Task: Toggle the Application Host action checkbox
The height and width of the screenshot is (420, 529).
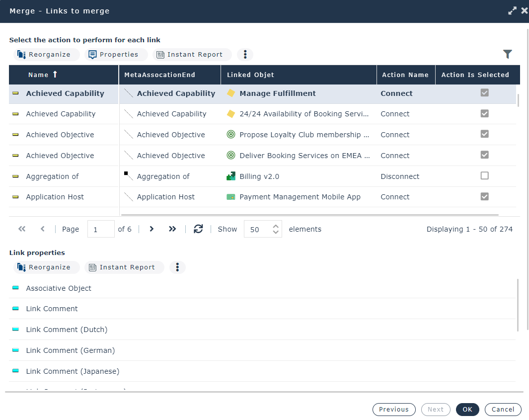Action: pyautogui.click(x=484, y=196)
